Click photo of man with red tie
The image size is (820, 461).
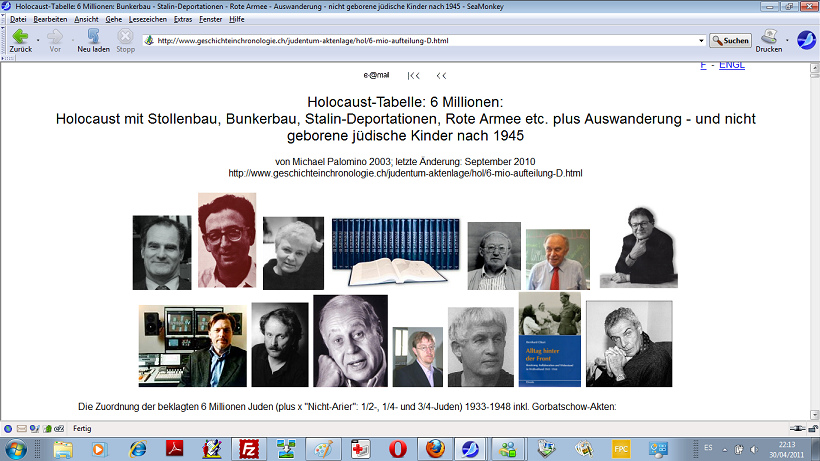point(557,259)
